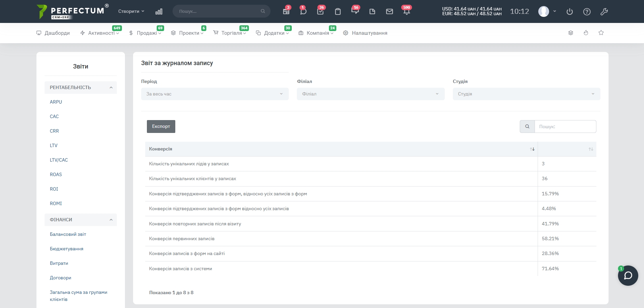The image size is (644, 308).
Task: Click the flame icon in navigation bar
Action: (x=586, y=33)
